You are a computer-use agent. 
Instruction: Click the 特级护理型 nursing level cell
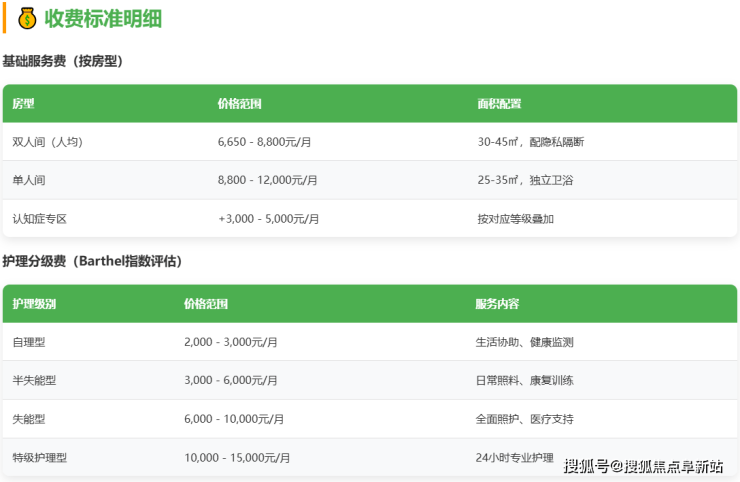[40, 457]
